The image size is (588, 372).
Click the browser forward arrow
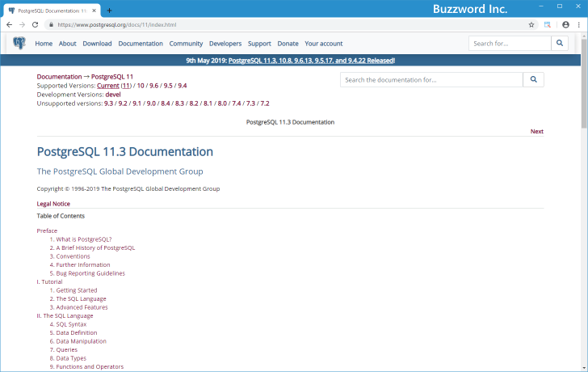point(22,25)
